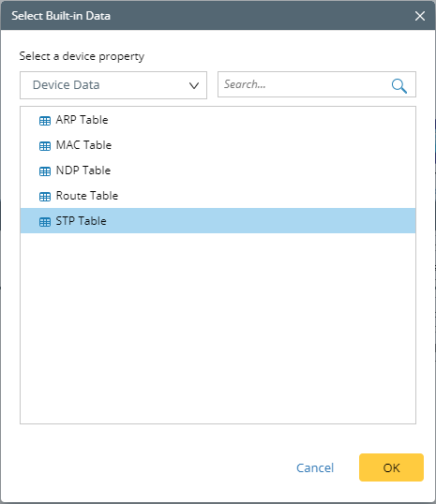Choose the NDP Table entry

click(218, 170)
